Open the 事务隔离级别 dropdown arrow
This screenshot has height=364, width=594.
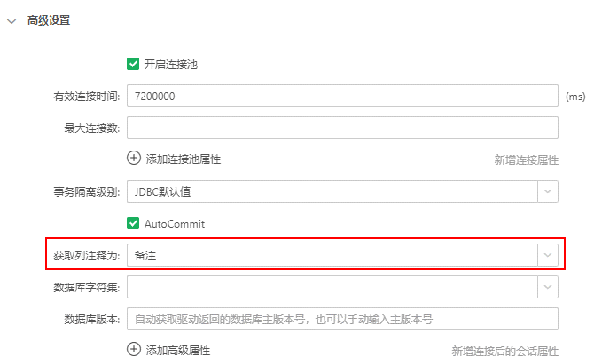[547, 191]
